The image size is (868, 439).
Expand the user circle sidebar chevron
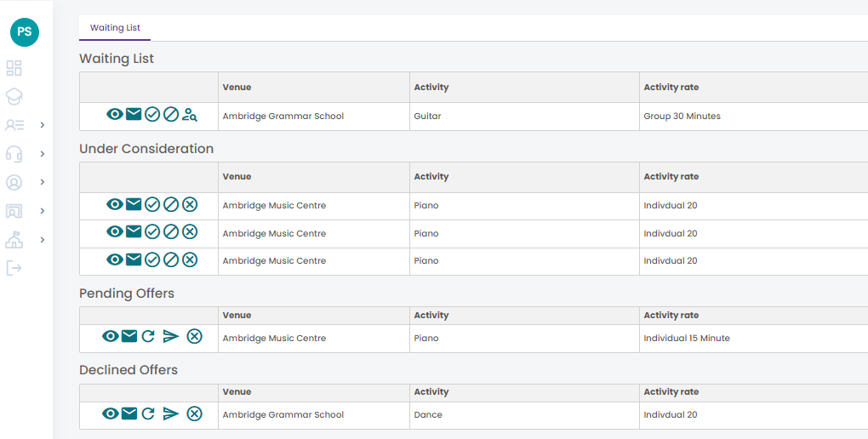[42, 182]
